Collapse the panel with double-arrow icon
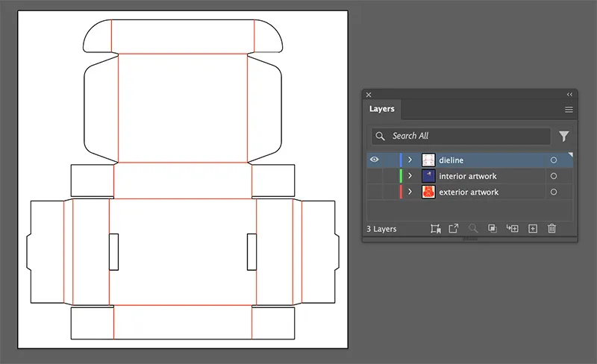Viewport: 597px width, 364px height. (569, 95)
